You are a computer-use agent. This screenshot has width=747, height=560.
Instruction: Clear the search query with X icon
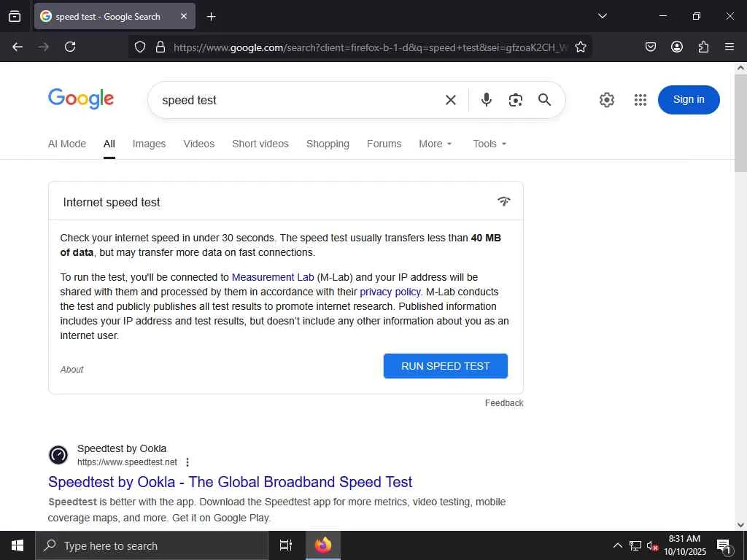451,100
